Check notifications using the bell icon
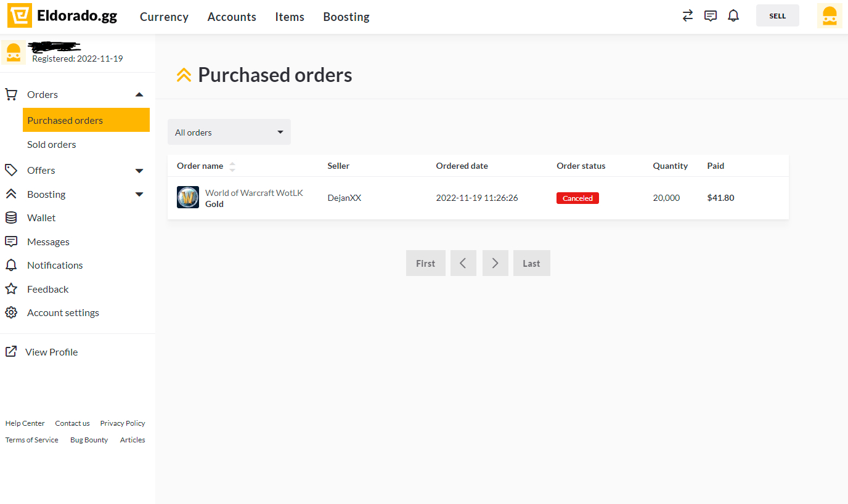Screen dimensions: 848x504 [x=733, y=15]
